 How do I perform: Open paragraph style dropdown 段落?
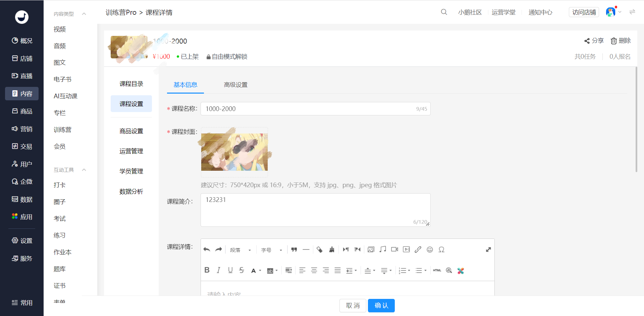pyautogui.click(x=240, y=250)
